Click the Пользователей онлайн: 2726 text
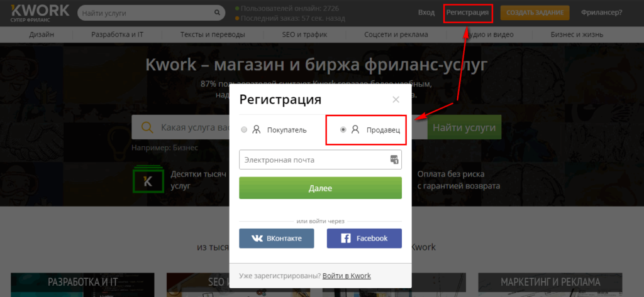 pos(291,8)
